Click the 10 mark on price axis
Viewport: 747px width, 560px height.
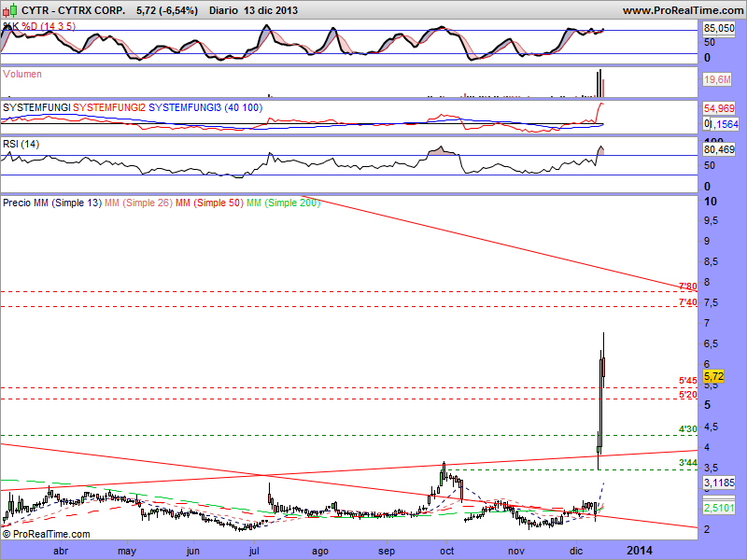coord(711,202)
